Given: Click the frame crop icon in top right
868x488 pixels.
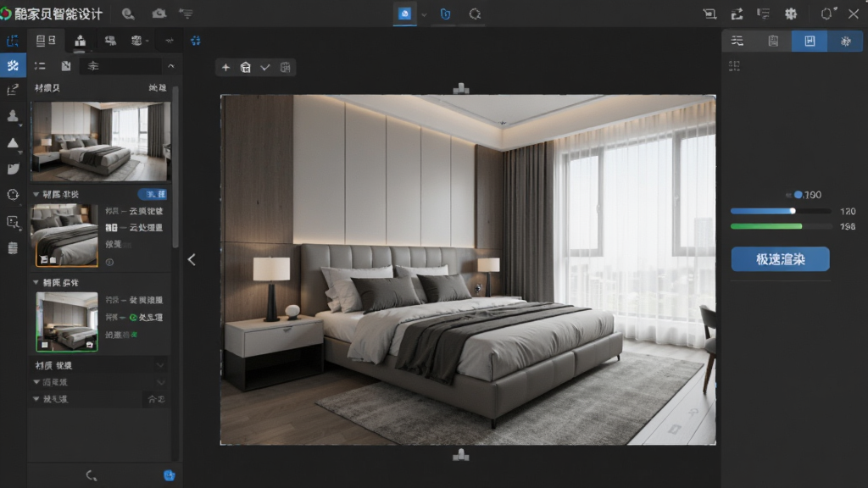Looking at the screenshot, I should (709, 14).
